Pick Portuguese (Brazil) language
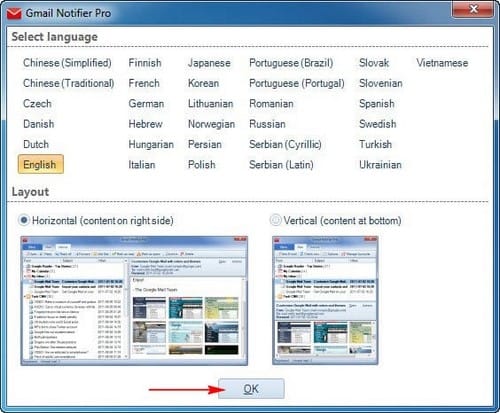Screen dimensions: 500x413 pyautogui.click(x=291, y=63)
